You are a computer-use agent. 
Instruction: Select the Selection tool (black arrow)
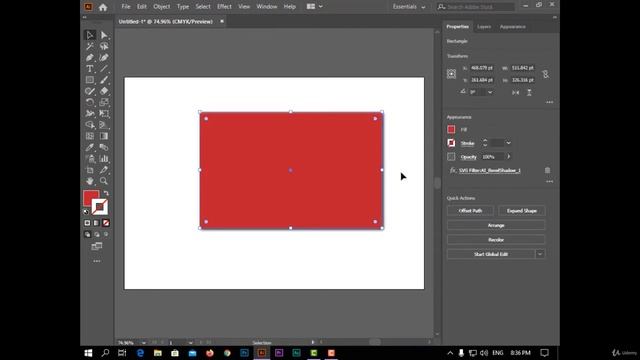coord(90,35)
